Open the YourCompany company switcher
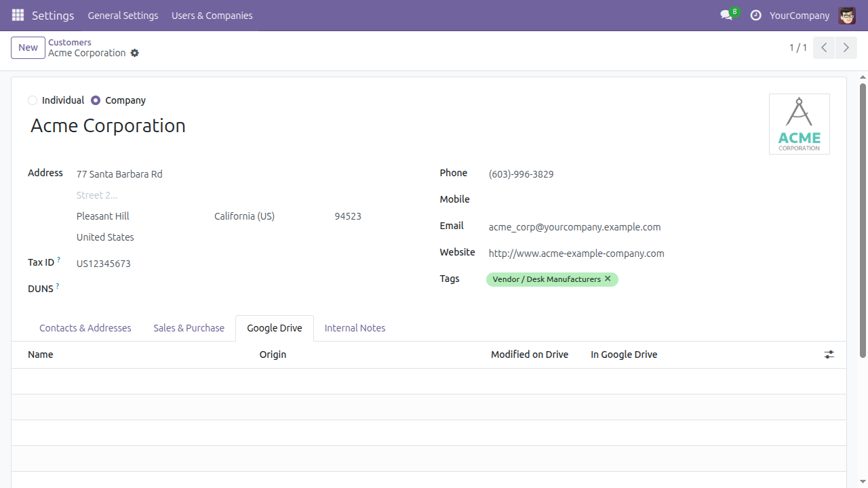868x488 pixels. coord(800,15)
